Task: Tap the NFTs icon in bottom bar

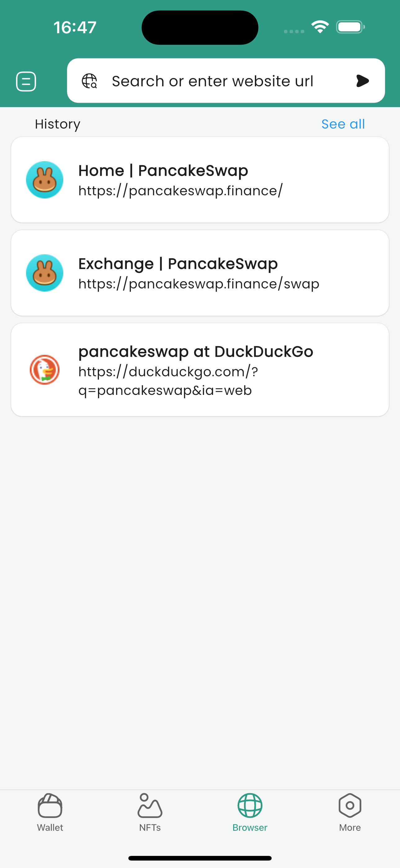Action: coord(150,806)
